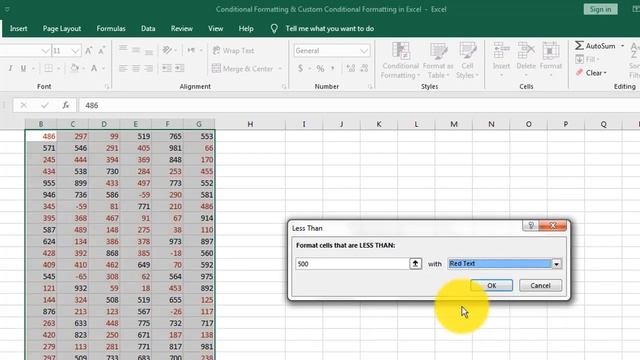This screenshot has height=360, width=640.
Task: Open AutoSum dropdown arrow
Action: point(622,46)
